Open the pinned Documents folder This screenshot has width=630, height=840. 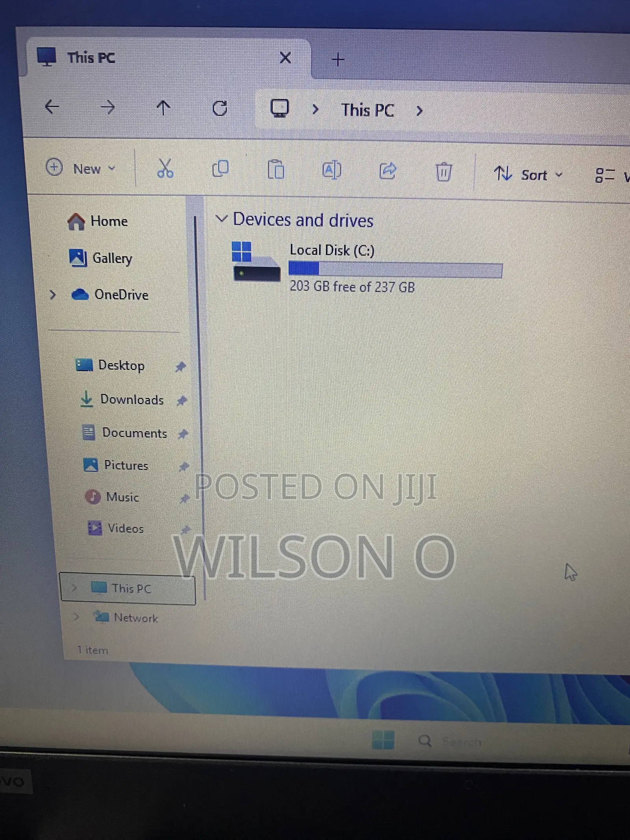pos(125,433)
